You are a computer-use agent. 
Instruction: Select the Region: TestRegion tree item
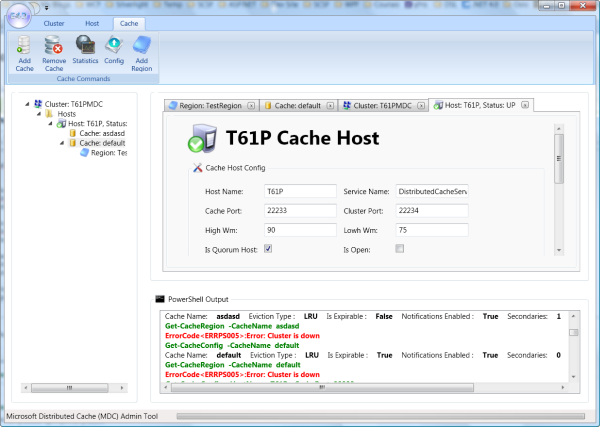109,153
